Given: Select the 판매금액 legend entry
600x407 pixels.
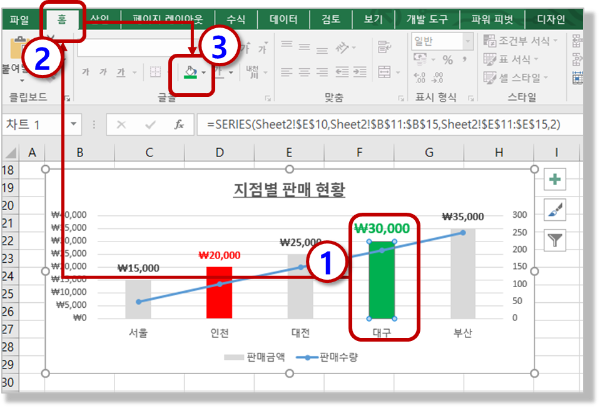Looking at the screenshot, I should (254, 357).
